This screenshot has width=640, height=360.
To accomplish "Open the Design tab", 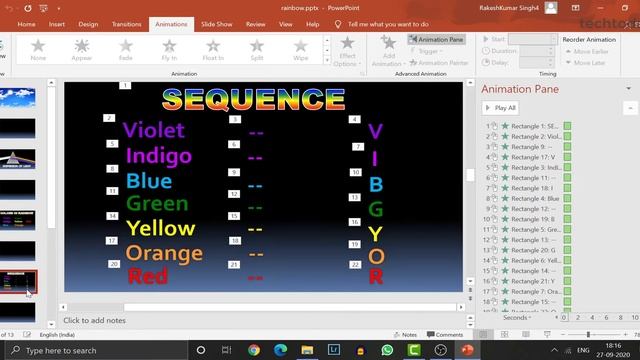I will pos(88,24).
